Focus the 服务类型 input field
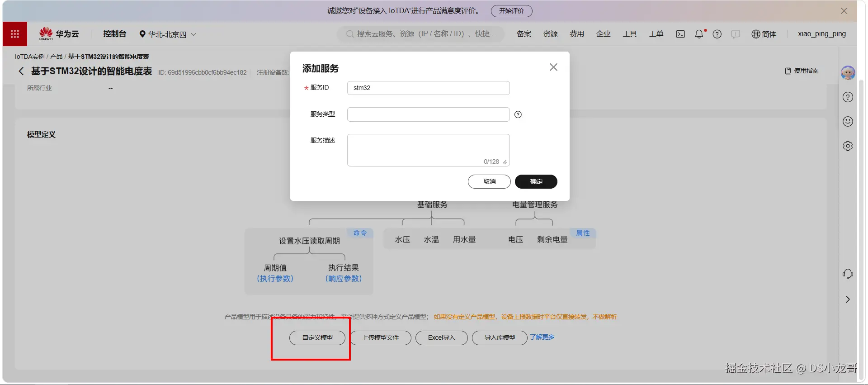The width and height of the screenshot is (868, 385). coord(428,114)
